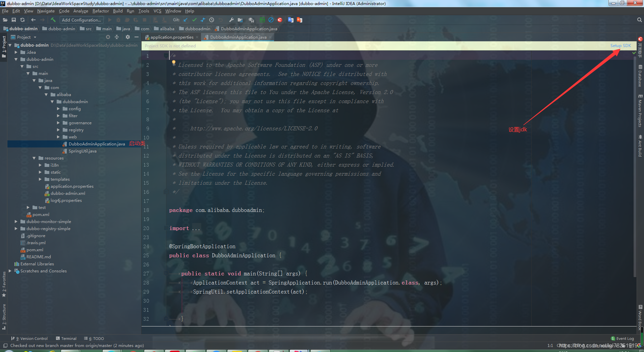Expand the templates folder
Screen dimensions: 644x352
[40, 179]
